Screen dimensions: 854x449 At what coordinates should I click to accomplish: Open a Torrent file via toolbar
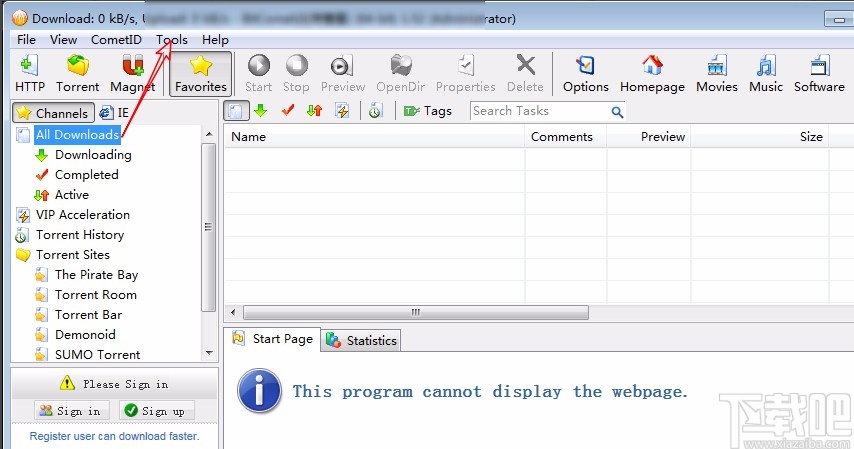(x=78, y=73)
